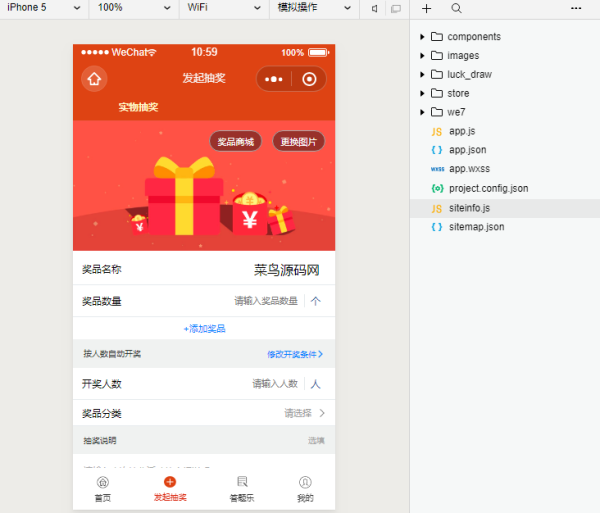Open the WiFi network dropdown
Image resolution: width=600 pixels, height=513 pixels.
pos(224,8)
